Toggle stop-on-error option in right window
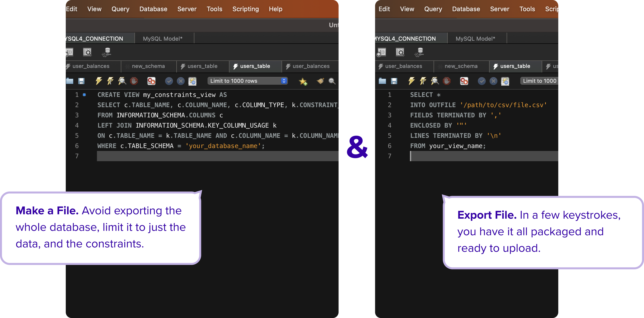The width and height of the screenshot is (644, 318). (464, 81)
